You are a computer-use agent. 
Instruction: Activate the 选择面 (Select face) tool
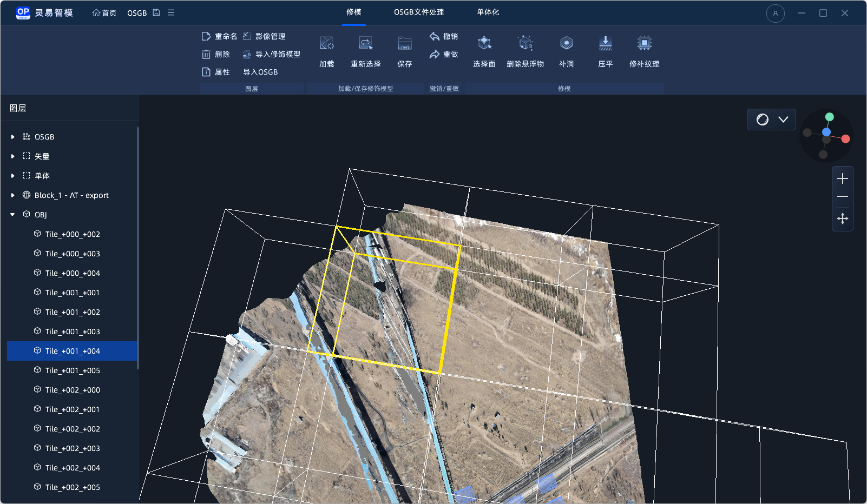[x=484, y=44]
